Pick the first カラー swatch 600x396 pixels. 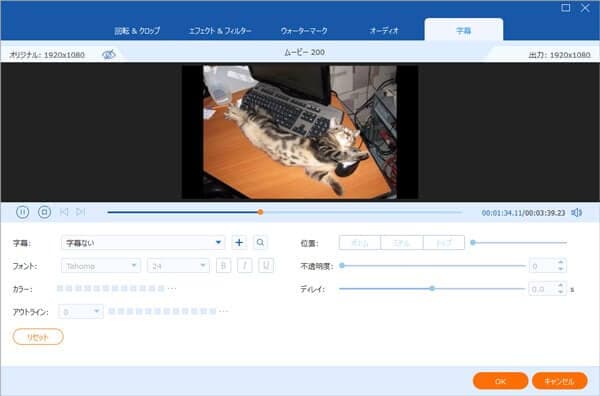click(60, 288)
